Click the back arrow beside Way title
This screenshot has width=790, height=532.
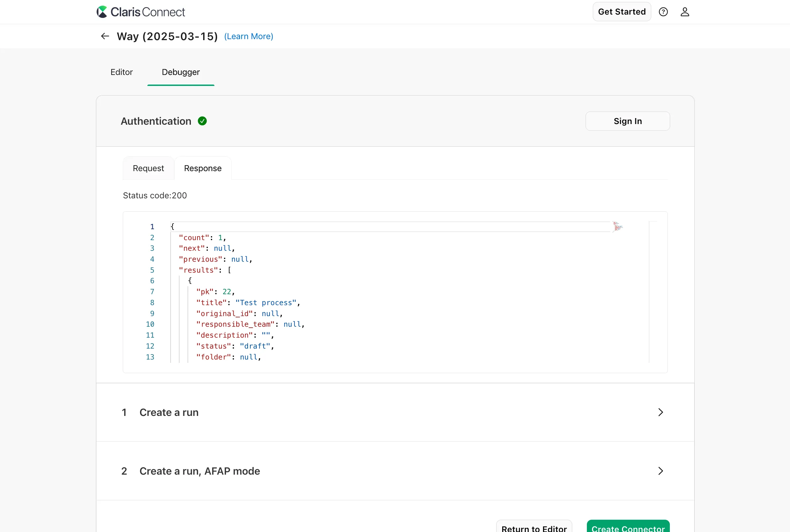pyautogui.click(x=105, y=36)
